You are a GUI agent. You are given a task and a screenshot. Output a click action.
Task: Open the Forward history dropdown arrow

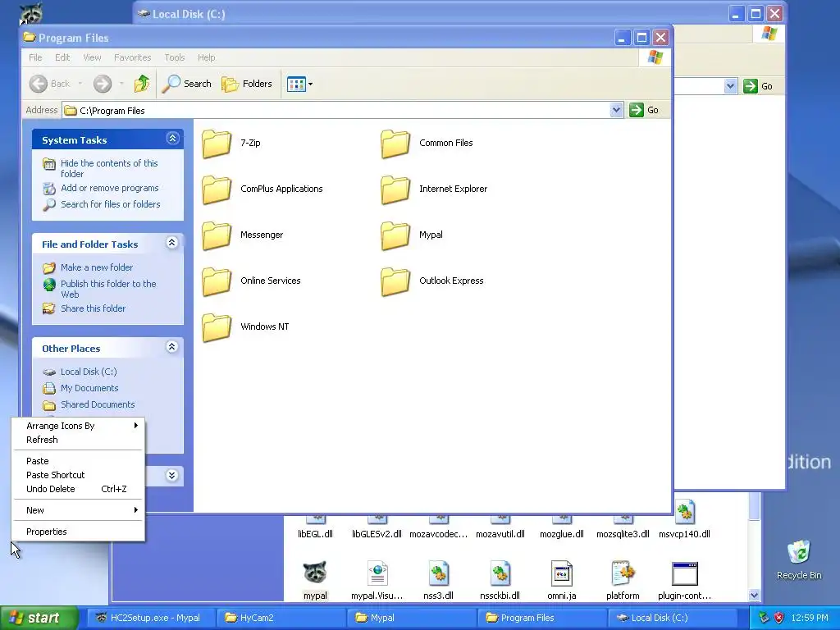point(121,84)
